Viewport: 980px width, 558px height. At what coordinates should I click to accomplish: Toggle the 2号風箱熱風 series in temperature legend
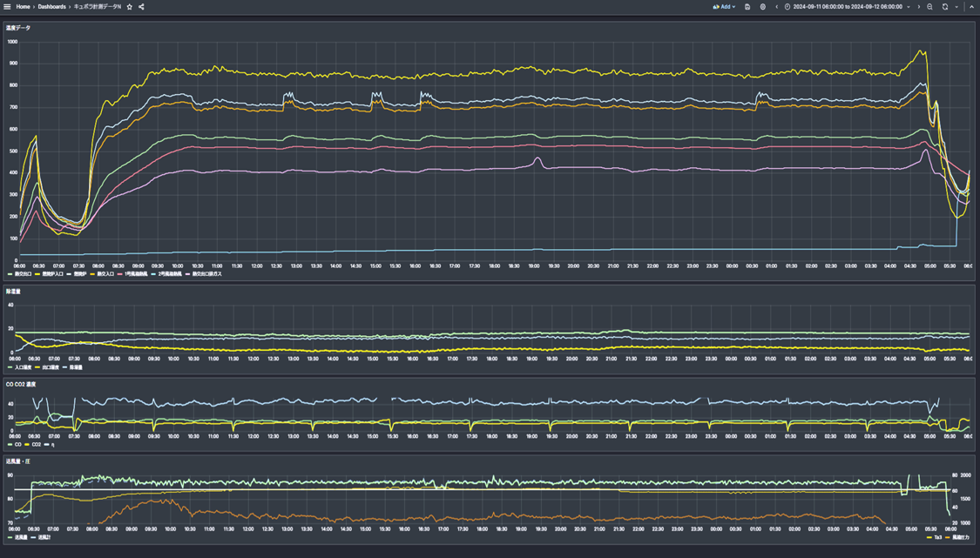tap(170, 274)
